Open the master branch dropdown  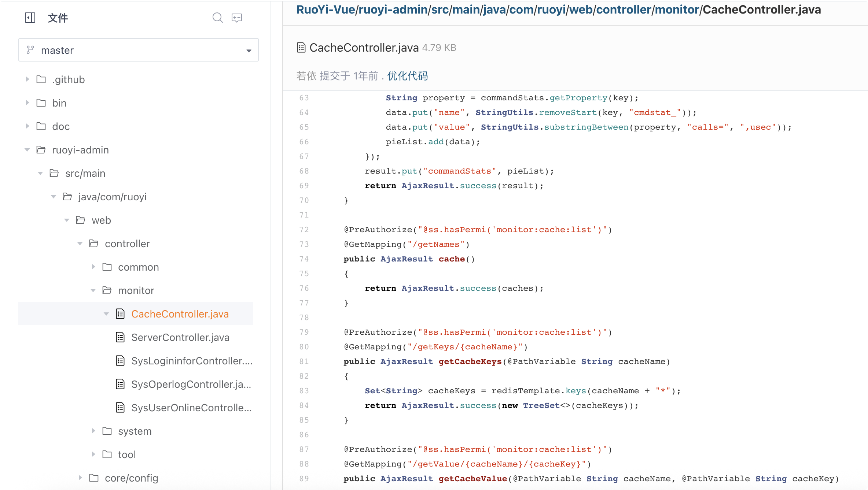(x=249, y=51)
